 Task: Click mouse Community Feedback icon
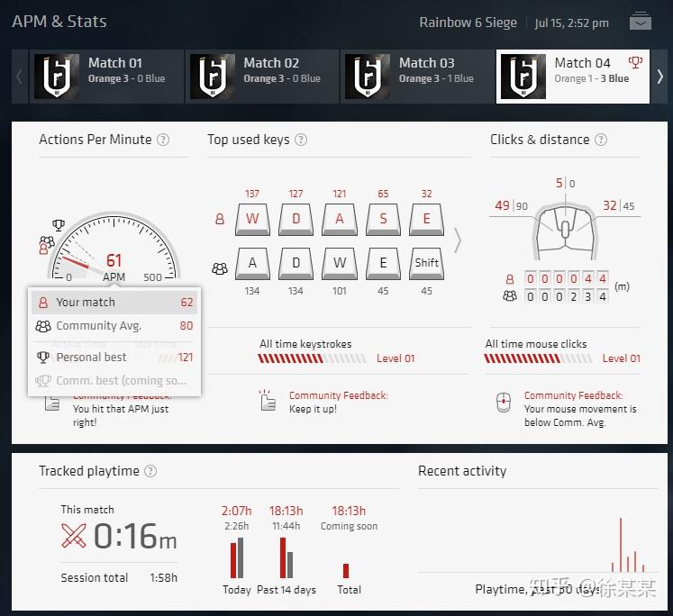[x=504, y=403]
